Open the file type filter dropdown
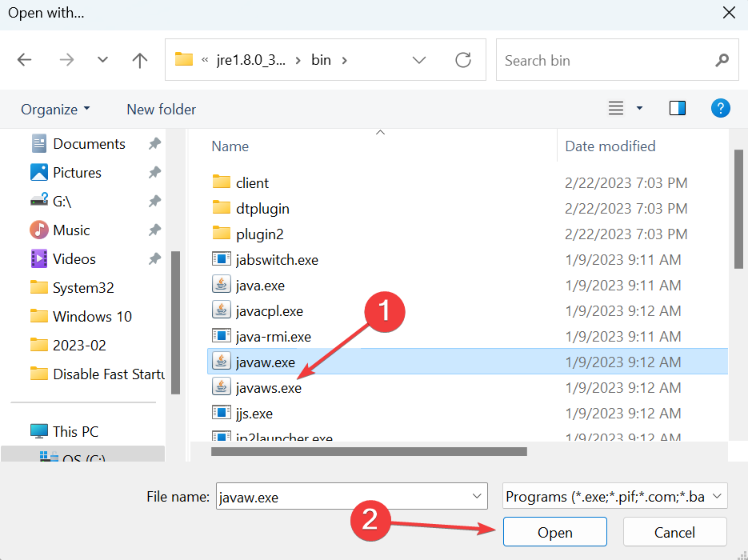The height and width of the screenshot is (560, 748). (716, 497)
